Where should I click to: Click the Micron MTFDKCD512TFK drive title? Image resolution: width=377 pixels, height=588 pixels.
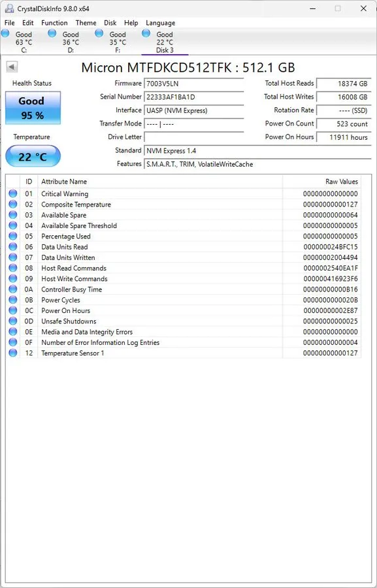[188, 67]
